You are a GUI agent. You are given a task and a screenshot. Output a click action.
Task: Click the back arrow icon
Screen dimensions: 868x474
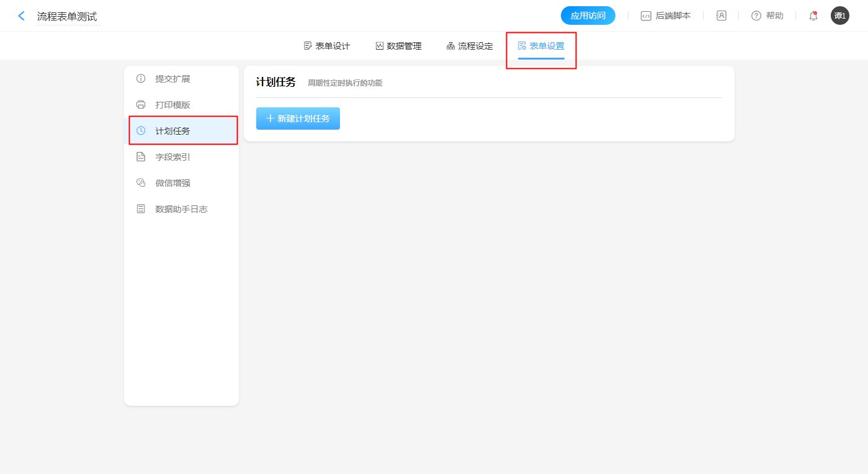pyautogui.click(x=22, y=16)
